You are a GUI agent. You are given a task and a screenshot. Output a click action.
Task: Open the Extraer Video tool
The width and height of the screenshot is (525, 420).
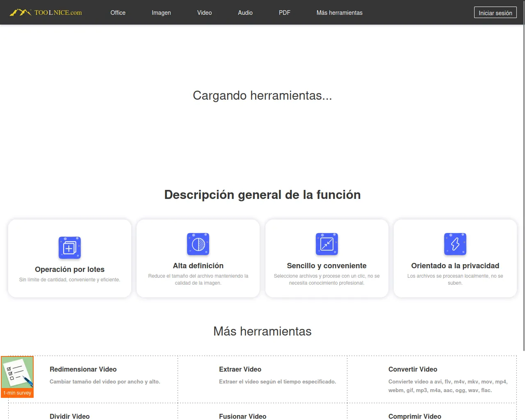(240, 369)
